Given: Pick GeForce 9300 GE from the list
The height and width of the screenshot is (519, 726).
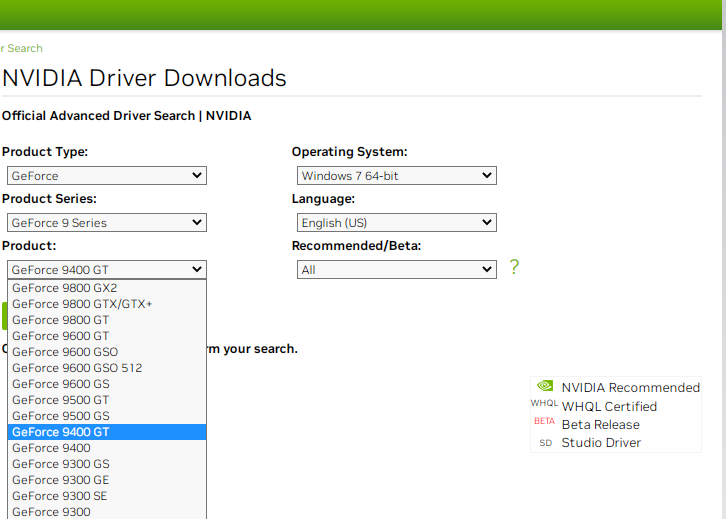Looking at the screenshot, I should (107, 480).
